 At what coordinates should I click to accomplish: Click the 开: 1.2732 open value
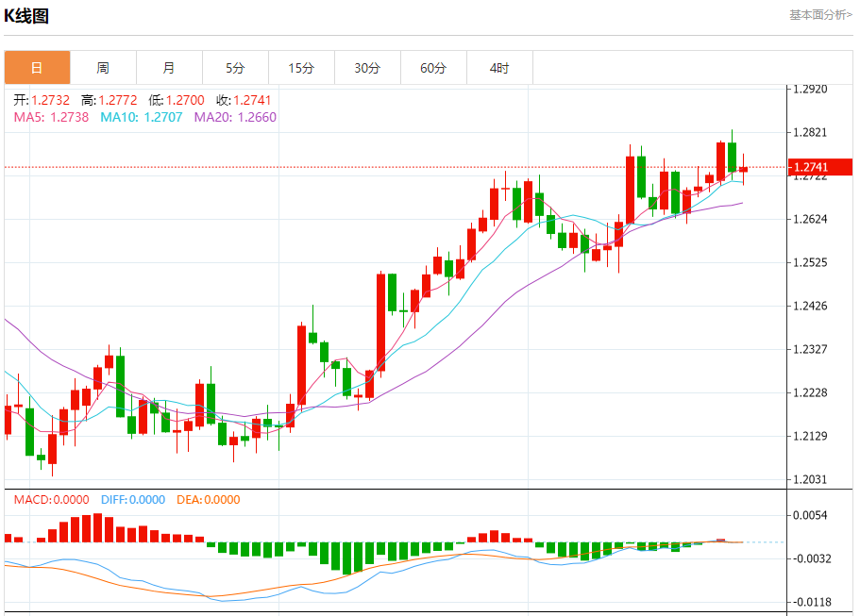pyautogui.click(x=42, y=100)
